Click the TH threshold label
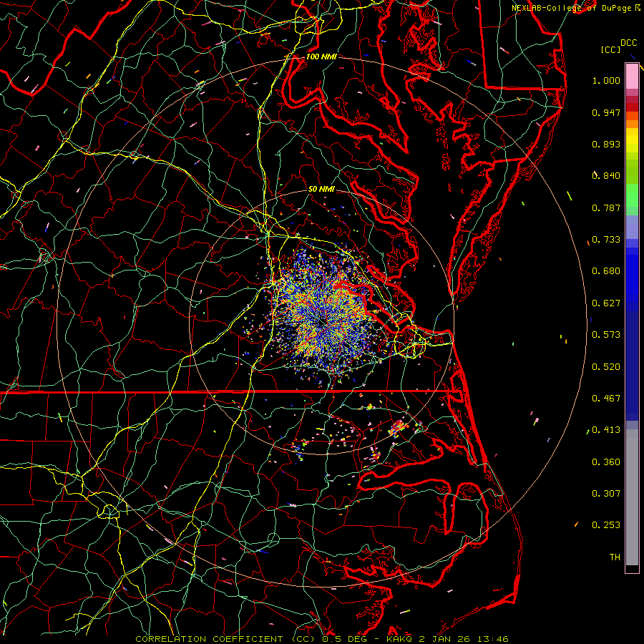Screen dimensions: 644x644 point(615,557)
